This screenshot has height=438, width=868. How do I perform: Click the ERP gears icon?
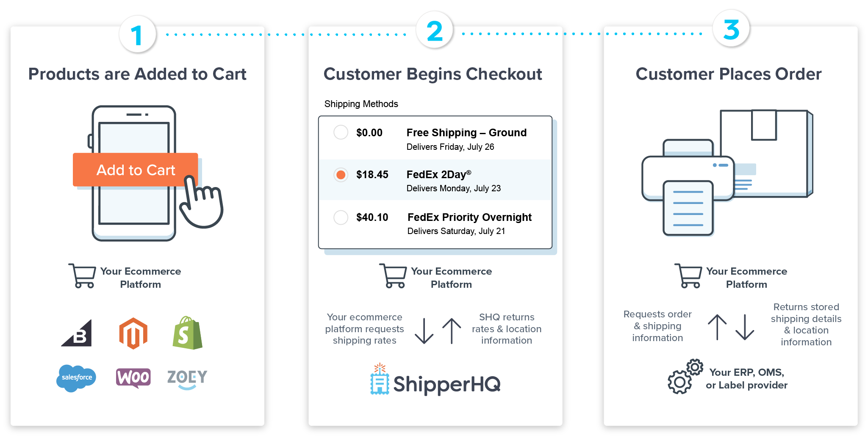coord(685,377)
